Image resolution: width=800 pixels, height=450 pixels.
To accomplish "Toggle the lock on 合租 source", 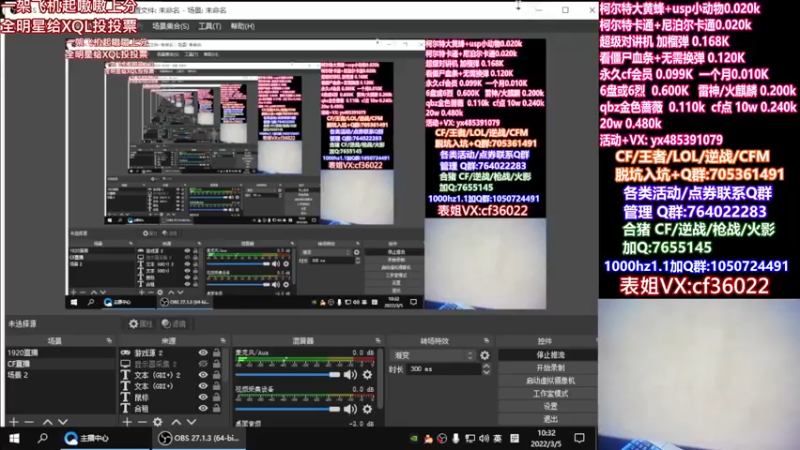I will 217,408.
